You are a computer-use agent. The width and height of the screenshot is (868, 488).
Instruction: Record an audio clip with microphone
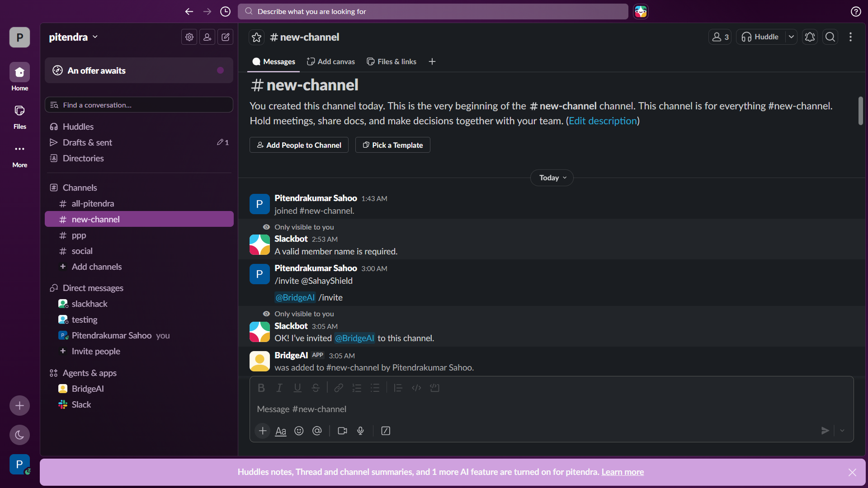pyautogui.click(x=360, y=431)
